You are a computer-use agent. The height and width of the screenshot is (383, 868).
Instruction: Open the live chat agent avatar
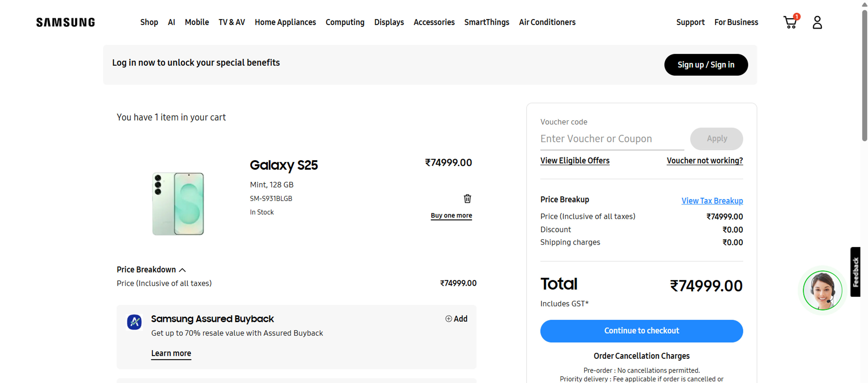coord(822,290)
